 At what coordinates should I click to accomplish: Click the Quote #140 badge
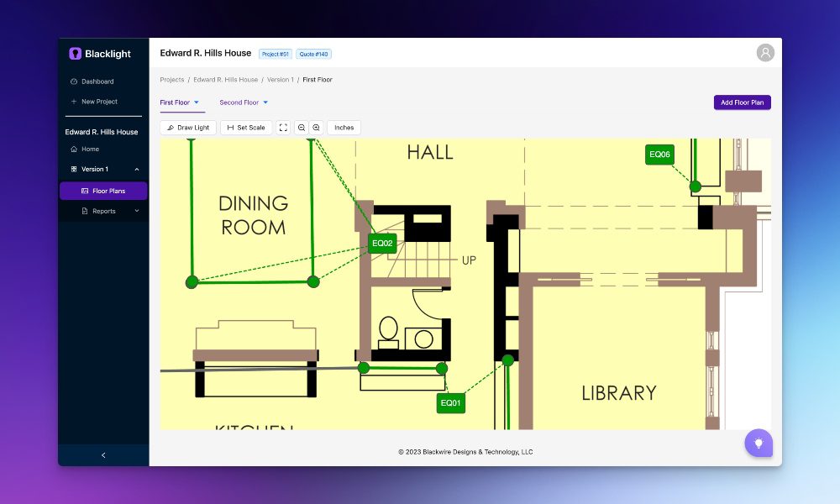coord(313,54)
